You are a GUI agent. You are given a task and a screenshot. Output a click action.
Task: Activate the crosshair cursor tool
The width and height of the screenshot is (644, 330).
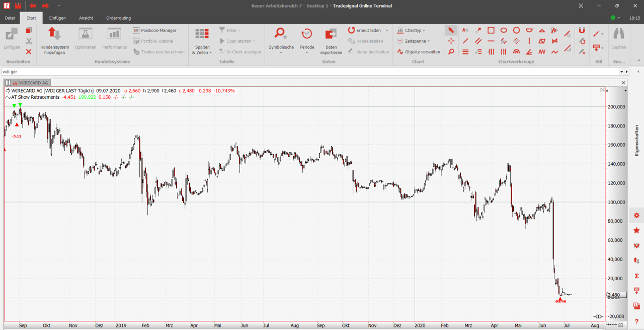tap(451, 41)
